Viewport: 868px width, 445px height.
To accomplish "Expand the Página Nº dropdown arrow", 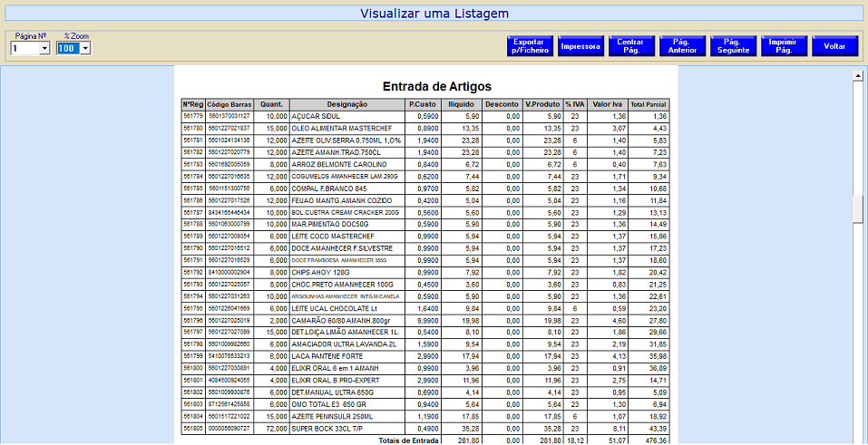I will pyautogui.click(x=44, y=49).
